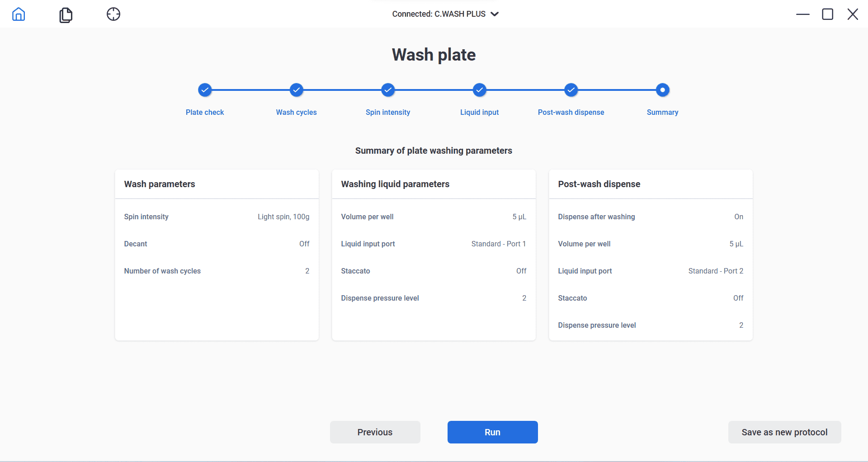This screenshot has width=868, height=462.
Task: Maximize the application window
Action: (828, 14)
